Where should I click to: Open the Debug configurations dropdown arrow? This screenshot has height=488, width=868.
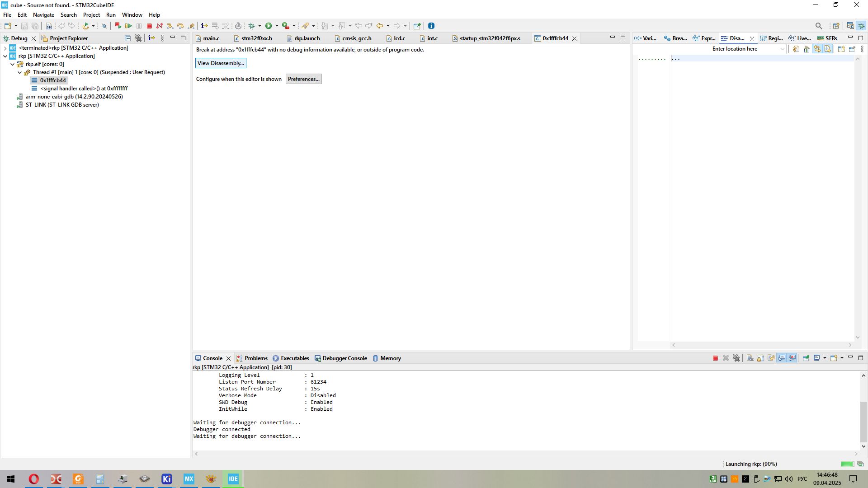click(x=259, y=26)
